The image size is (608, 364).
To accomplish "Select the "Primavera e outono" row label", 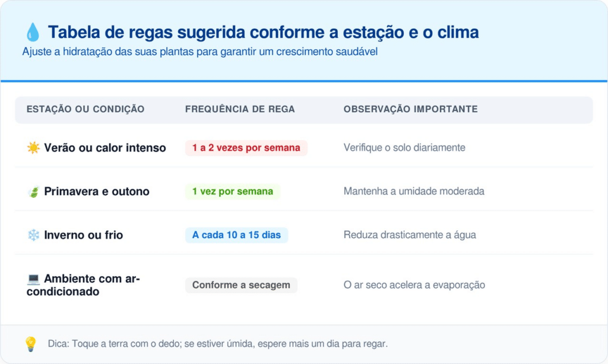I will pyautogui.click(x=97, y=192).
